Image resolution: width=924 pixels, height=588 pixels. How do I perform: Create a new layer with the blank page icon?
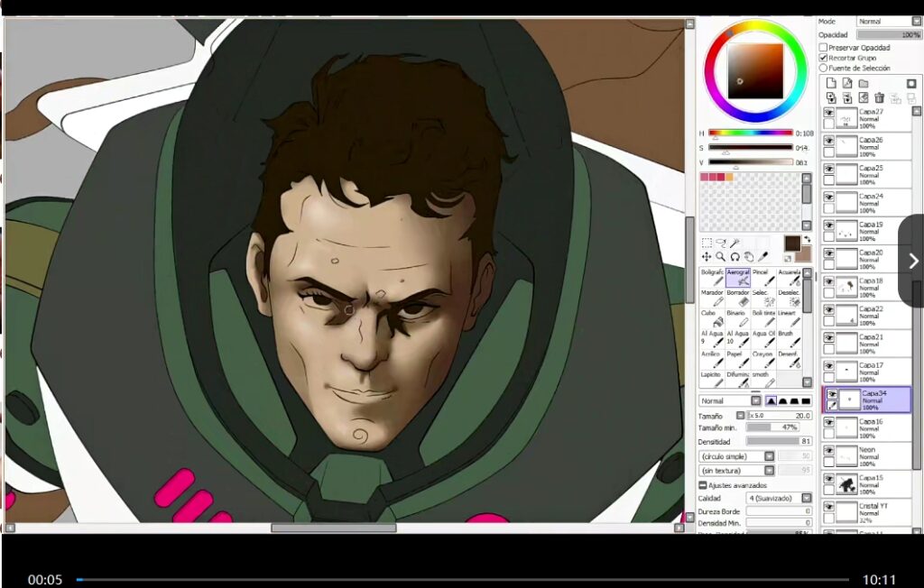[831, 83]
